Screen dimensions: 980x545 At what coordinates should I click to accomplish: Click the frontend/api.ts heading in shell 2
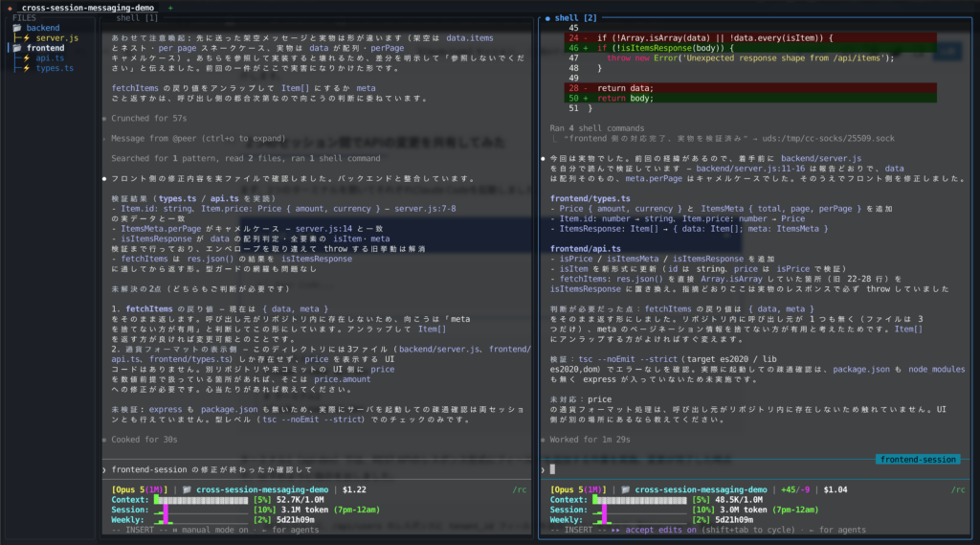coord(586,248)
